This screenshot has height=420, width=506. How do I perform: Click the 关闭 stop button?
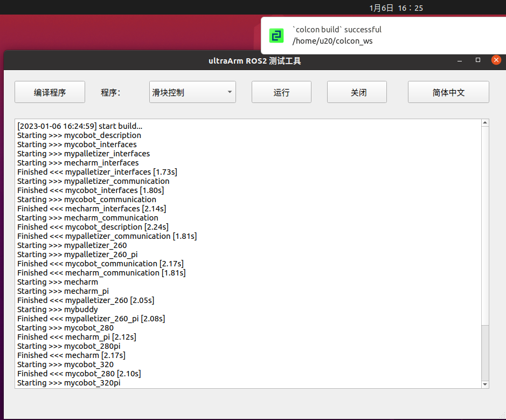pos(357,92)
